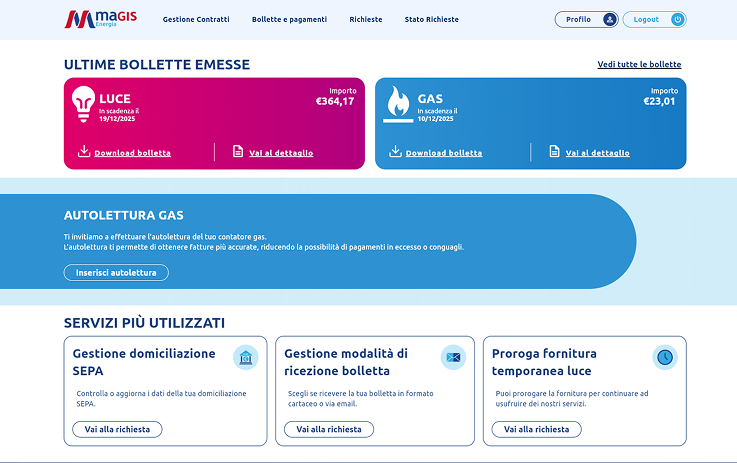737x463 pixels.
Task: View all bills via Vedi tutte le bollette
Action: [x=638, y=65]
